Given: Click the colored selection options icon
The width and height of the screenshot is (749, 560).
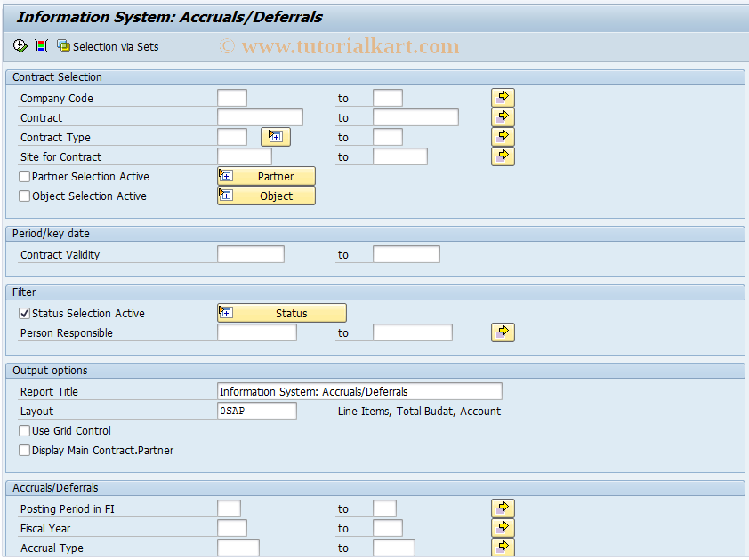Looking at the screenshot, I should [x=42, y=46].
